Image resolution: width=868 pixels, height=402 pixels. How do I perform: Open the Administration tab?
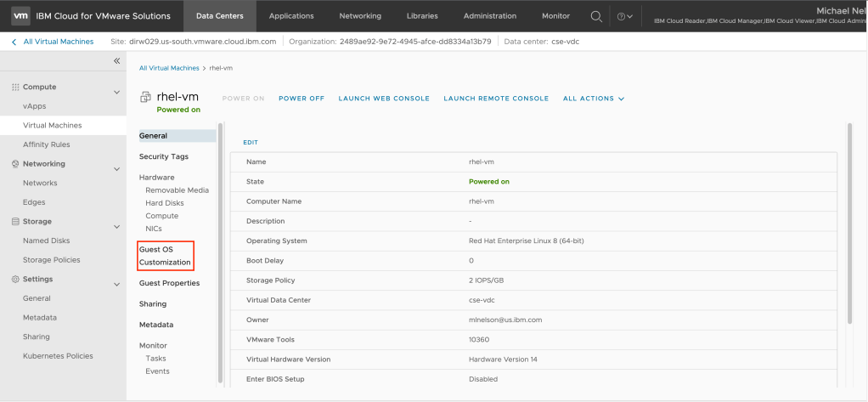pyautogui.click(x=490, y=16)
